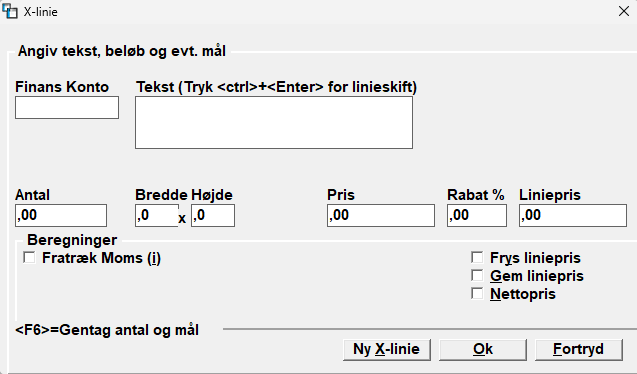
Task: Click the F6 Gentag antal og mål hint text
Action: (x=107, y=330)
